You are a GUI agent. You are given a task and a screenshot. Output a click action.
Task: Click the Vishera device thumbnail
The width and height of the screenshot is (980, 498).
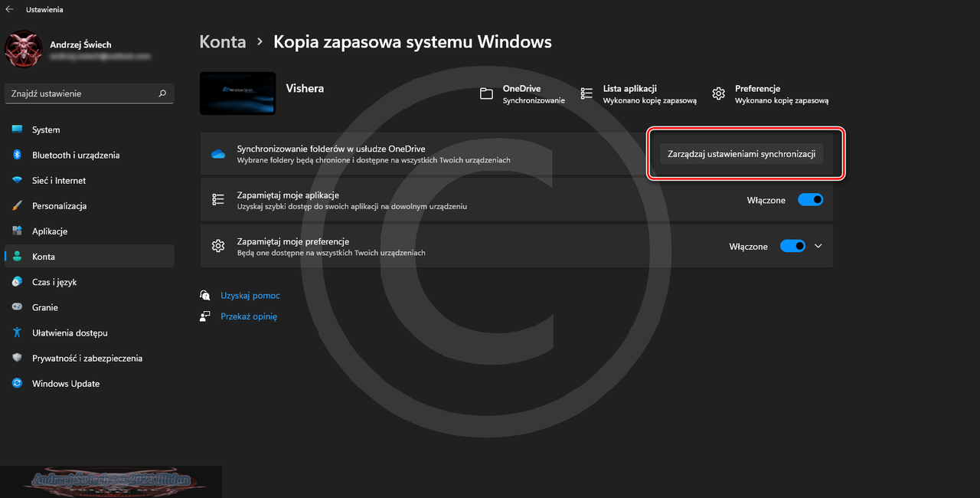pos(237,93)
